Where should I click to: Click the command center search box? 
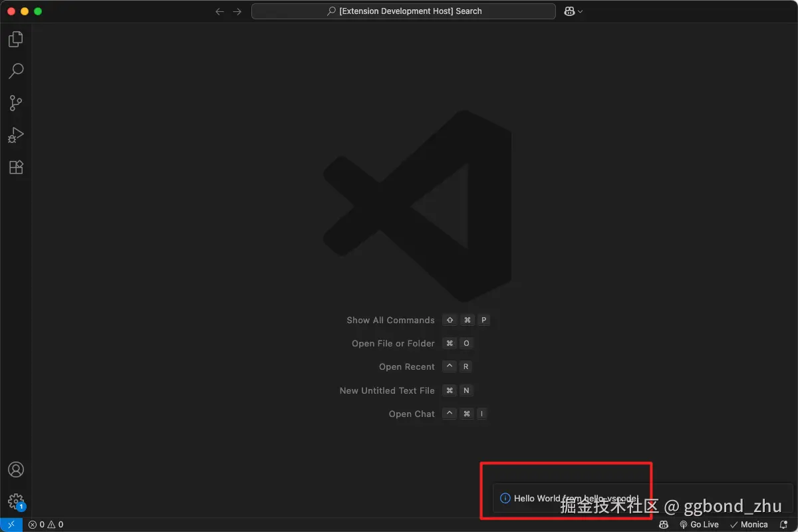[404, 11]
